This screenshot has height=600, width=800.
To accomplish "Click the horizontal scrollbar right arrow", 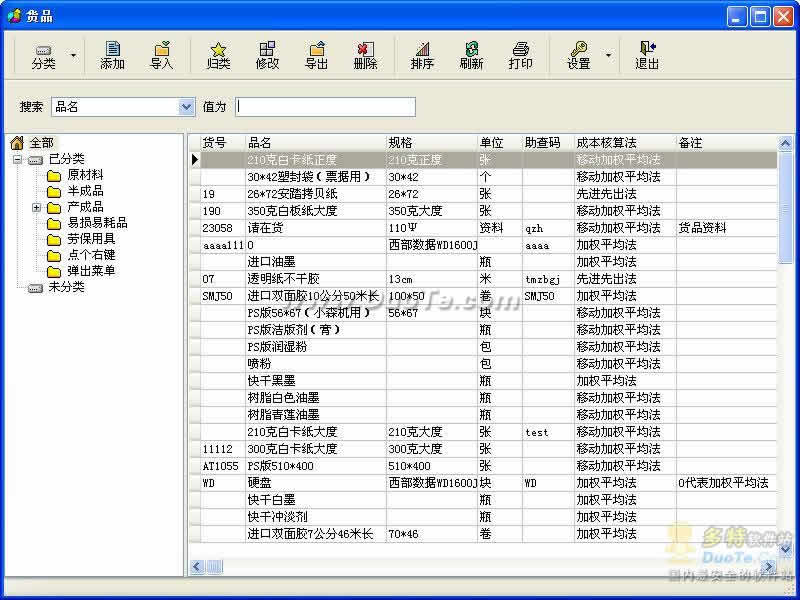I will click(768, 566).
